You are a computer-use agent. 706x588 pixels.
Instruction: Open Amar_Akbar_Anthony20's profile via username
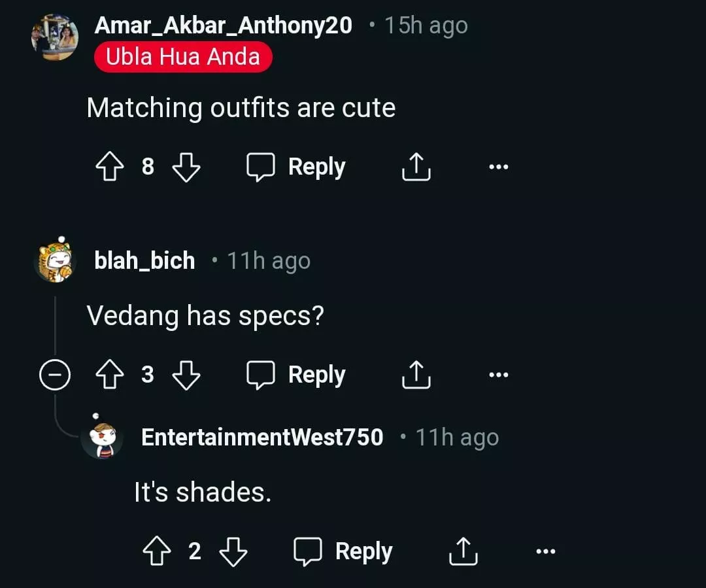coord(223,26)
